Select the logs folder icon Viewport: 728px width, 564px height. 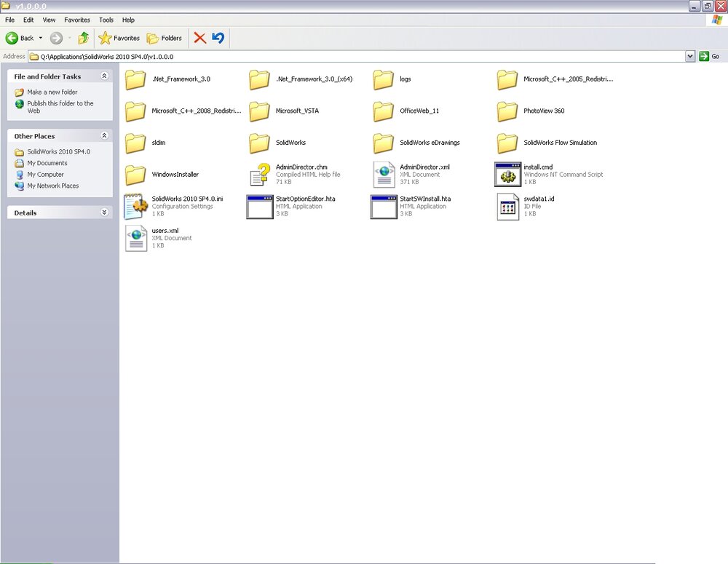[x=383, y=79]
